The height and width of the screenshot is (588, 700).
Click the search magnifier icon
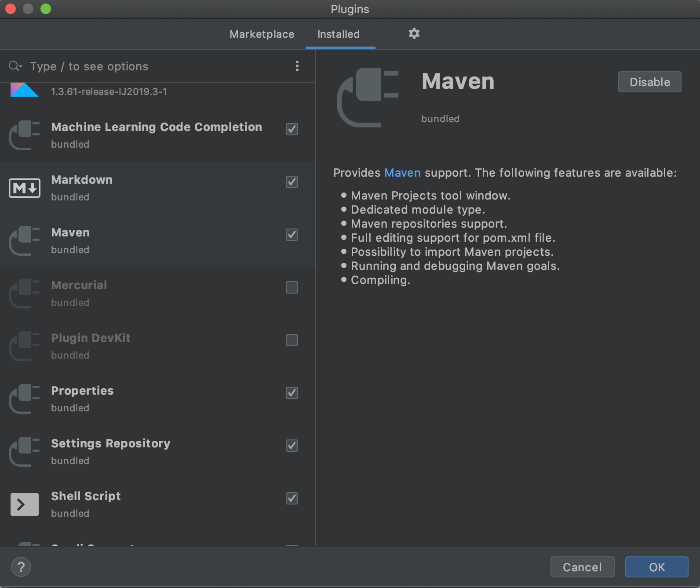[15, 66]
